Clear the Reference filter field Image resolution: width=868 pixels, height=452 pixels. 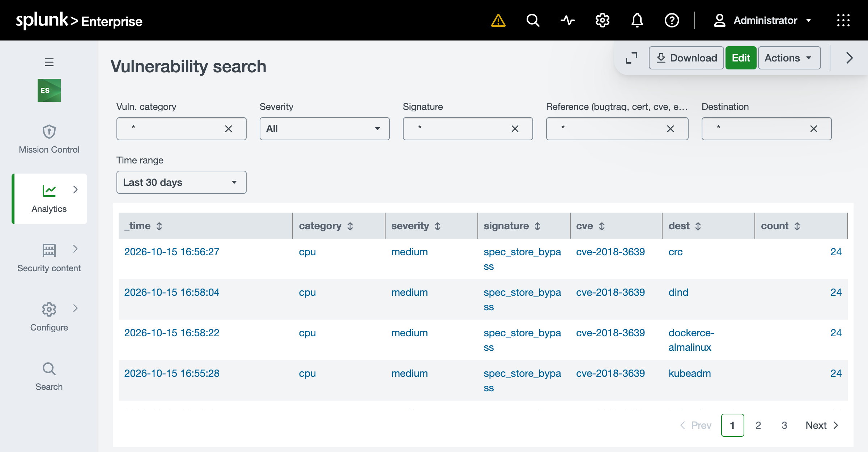click(x=671, y=129)
